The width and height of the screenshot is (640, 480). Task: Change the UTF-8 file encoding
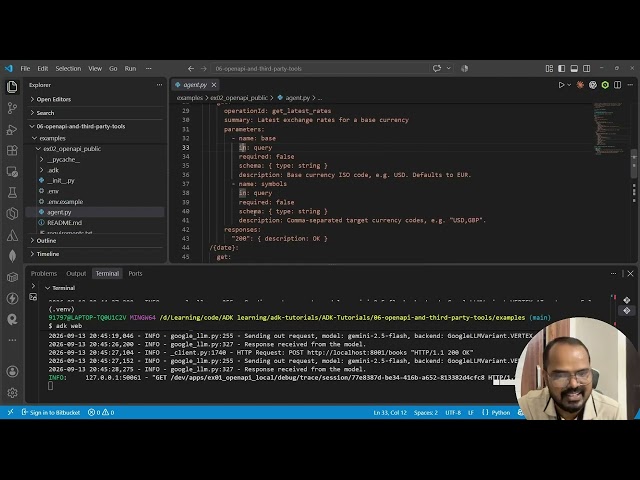click(x=453, y=412)
